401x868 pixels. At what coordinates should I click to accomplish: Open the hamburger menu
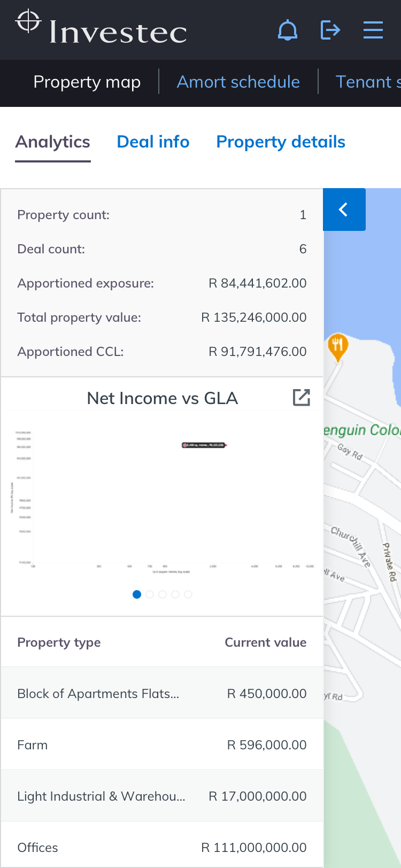pos(373,30)
